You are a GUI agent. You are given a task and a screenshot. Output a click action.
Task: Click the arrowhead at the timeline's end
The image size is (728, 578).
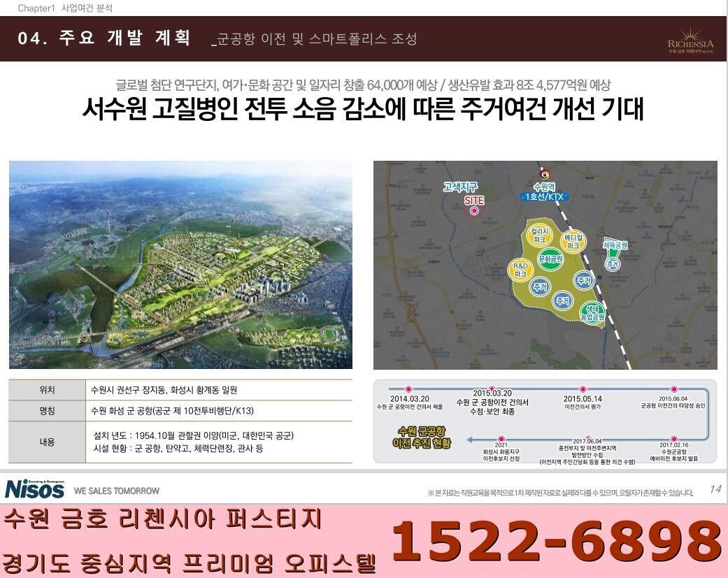469,440
